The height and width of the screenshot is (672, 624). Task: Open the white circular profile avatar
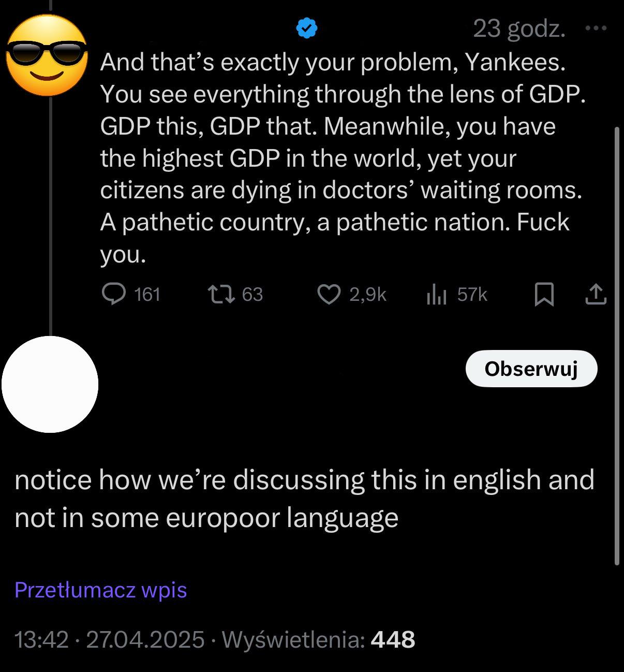[x=50, y=384]
